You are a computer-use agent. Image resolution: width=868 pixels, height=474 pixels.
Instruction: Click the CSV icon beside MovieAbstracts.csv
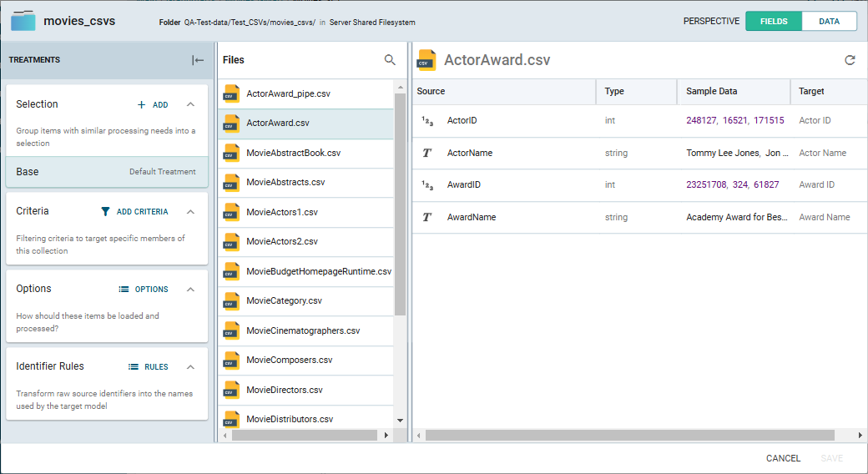click(x=231, y=182)
